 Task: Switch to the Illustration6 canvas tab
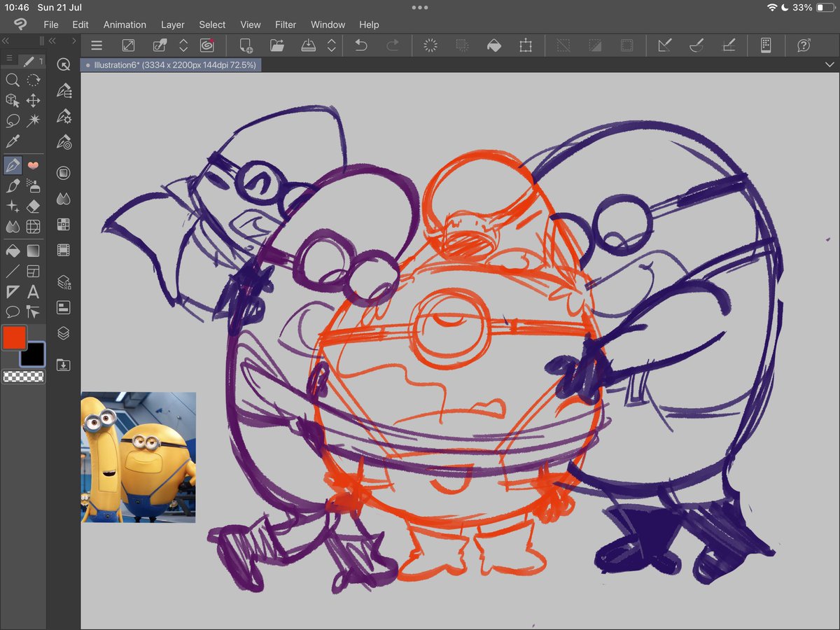coord(171,64)
